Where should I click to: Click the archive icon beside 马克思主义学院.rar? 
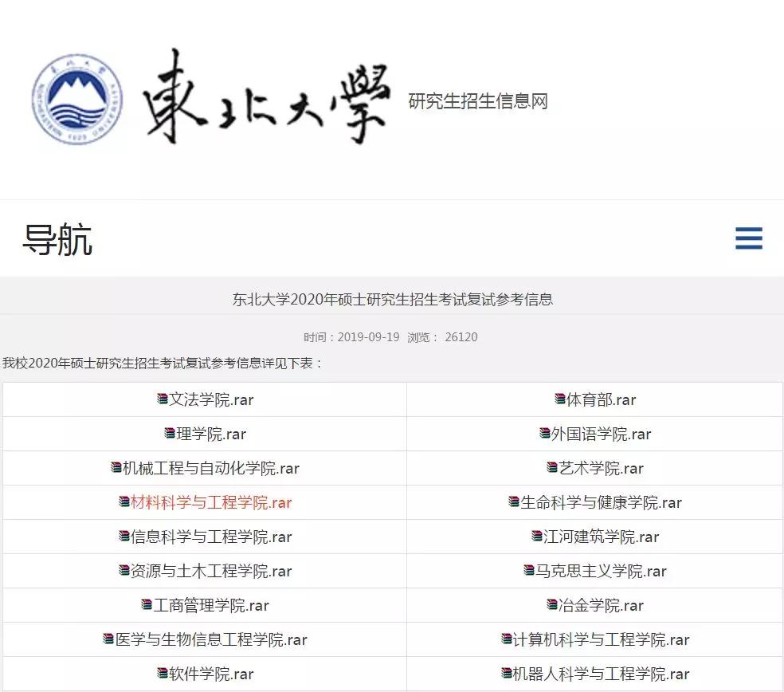(x=529, y=570)
